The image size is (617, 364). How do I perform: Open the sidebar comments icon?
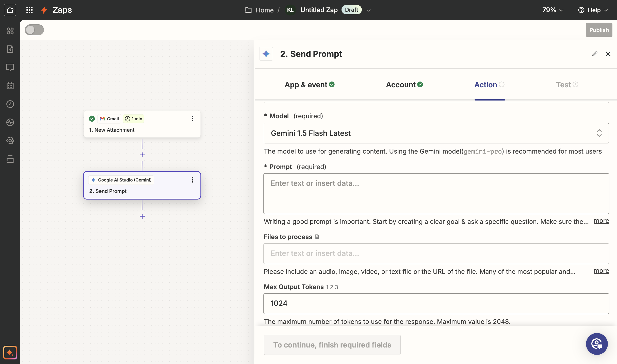click(10, 68)
